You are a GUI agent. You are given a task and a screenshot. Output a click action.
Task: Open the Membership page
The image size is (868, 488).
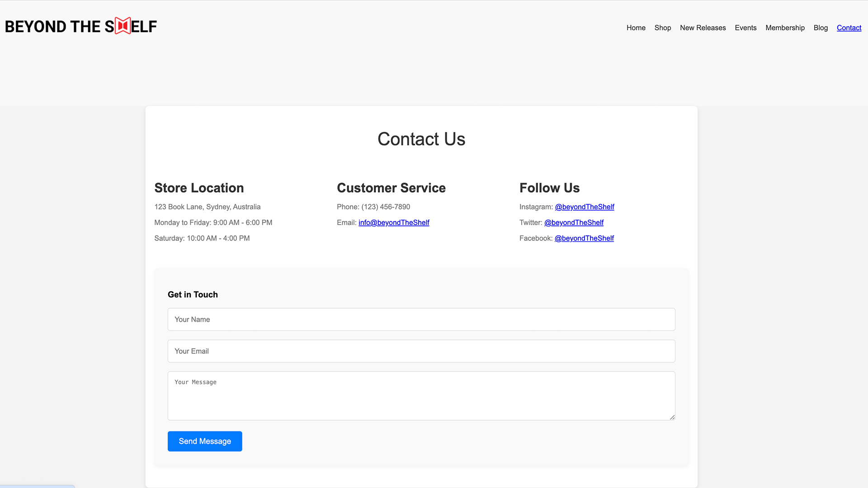(x=785, y=28)
